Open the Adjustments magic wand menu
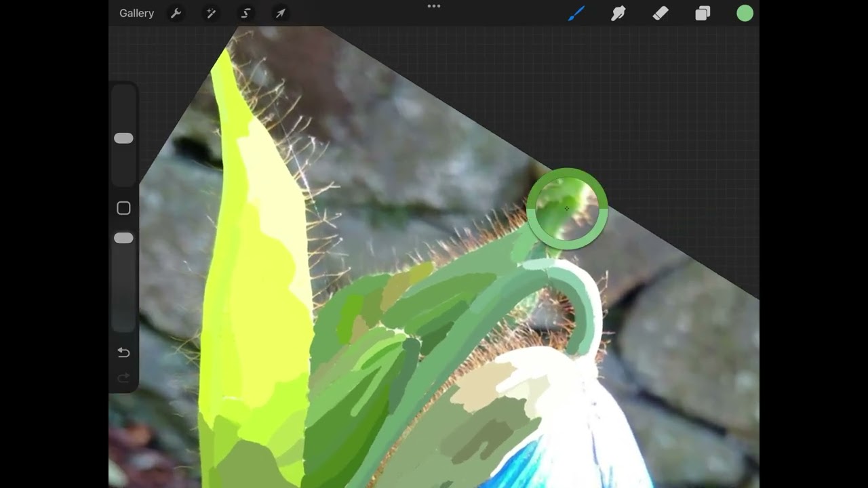Viewport: 868px width, 488px height. [x=211, y=14]
